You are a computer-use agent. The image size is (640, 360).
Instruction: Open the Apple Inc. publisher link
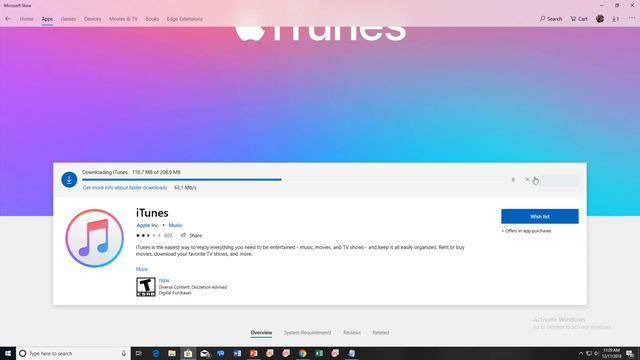click(x=148, y=225)
